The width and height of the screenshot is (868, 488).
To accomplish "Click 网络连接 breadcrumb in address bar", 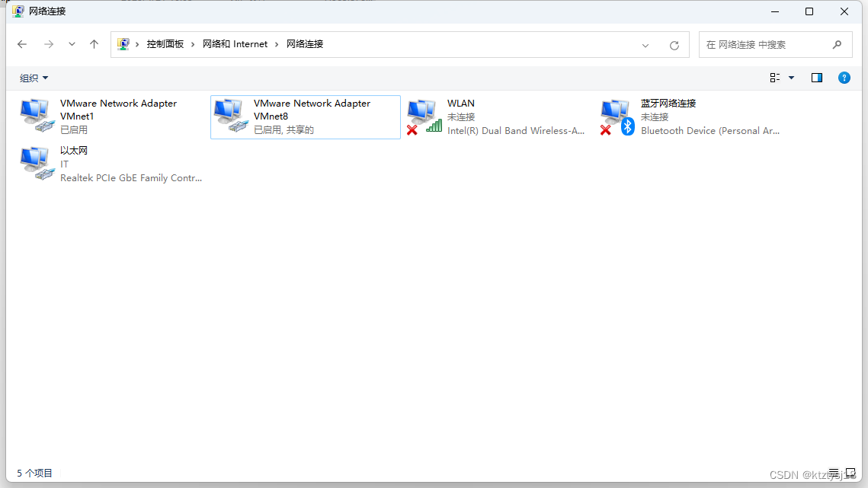I will pos(305,44).
